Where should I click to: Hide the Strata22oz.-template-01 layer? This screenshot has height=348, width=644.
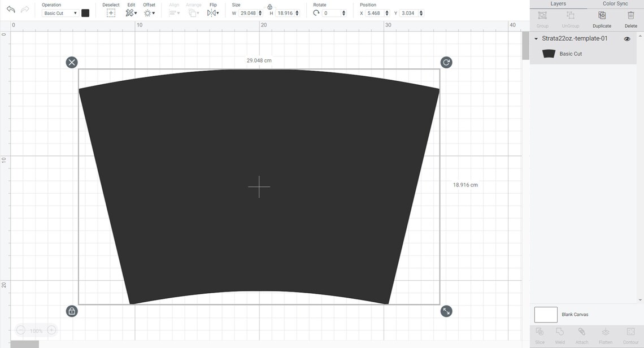coord(626,38)
